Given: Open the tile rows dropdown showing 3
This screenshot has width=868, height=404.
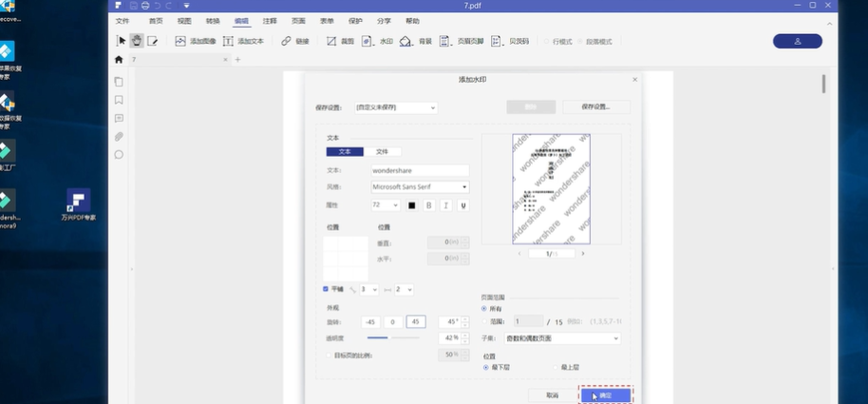Looking at the screenshot, I should pos(369,289).
